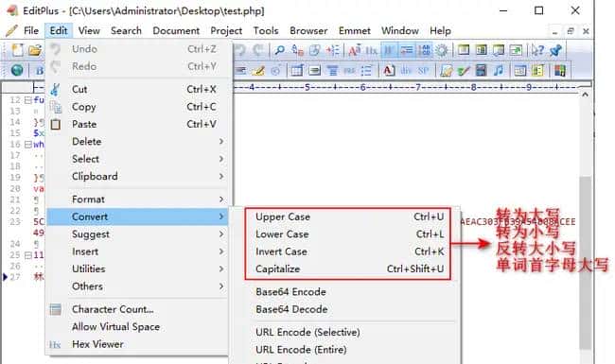Click the scrollbar up arrow
Image resolution: width=615 pixels, height=364 pixels.
(585, 95)
